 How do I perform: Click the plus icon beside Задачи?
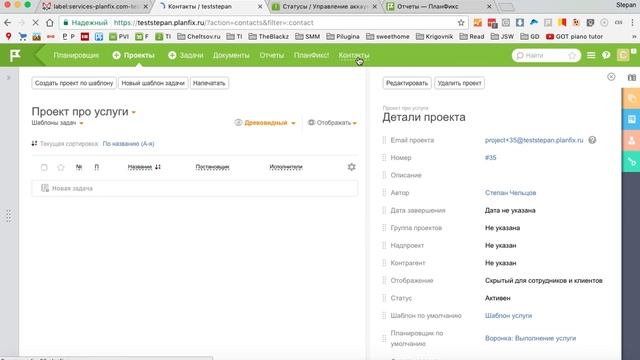[x=172, y=55]
